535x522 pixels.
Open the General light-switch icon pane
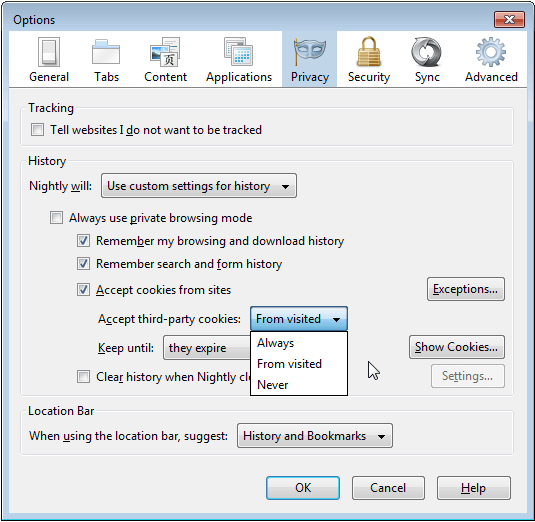pos(49,60)
